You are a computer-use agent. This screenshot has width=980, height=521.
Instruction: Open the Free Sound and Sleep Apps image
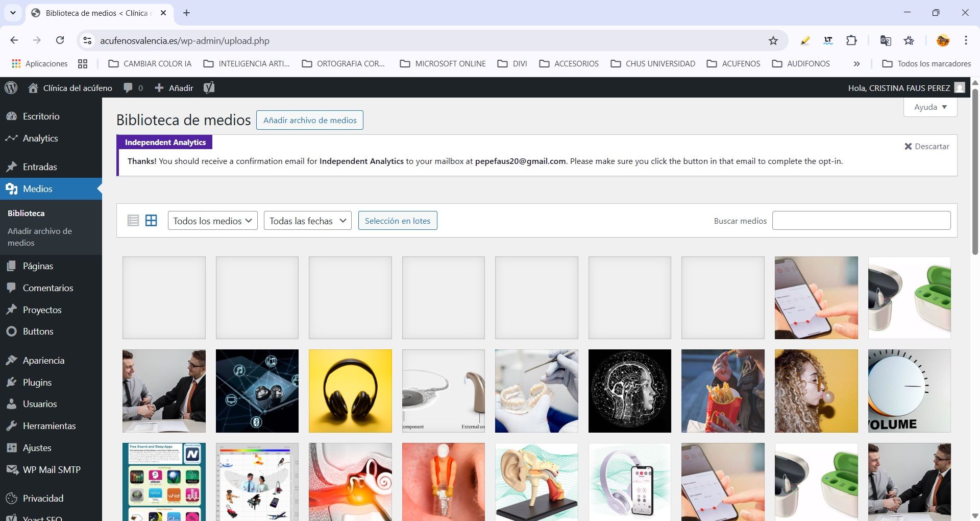coord(164,482)
